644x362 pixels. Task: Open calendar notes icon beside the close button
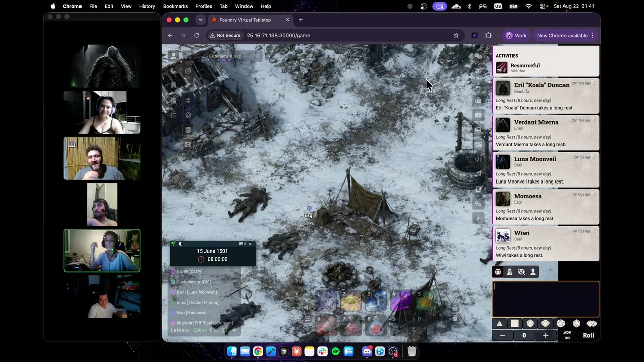click(x=242, y=244)
